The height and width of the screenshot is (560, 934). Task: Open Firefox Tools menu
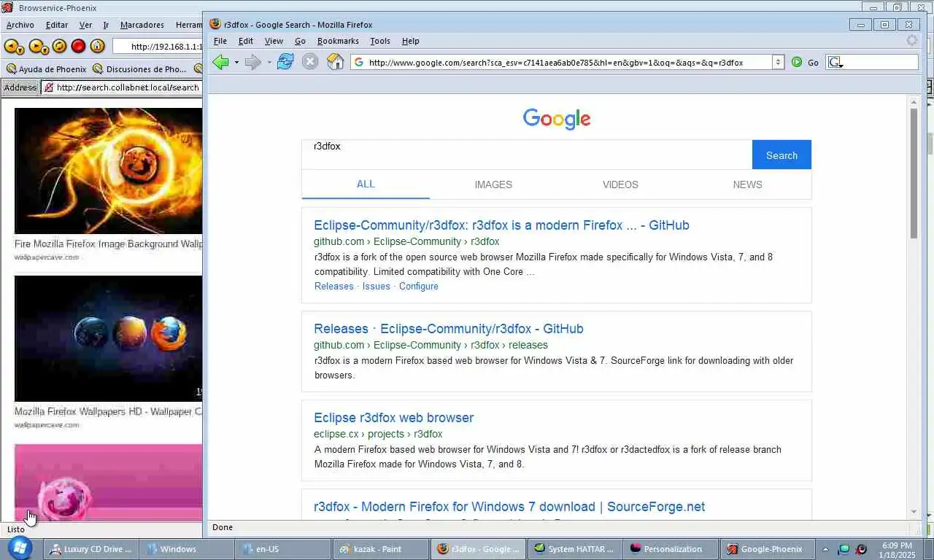(x=380, y=41)
